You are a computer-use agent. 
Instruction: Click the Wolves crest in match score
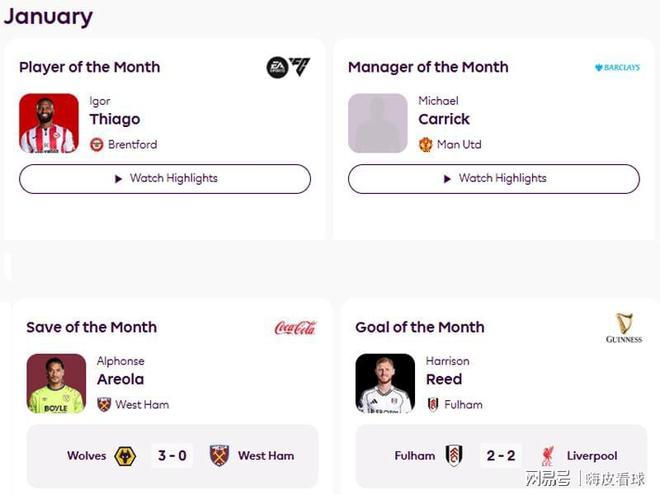coord(125,456)
